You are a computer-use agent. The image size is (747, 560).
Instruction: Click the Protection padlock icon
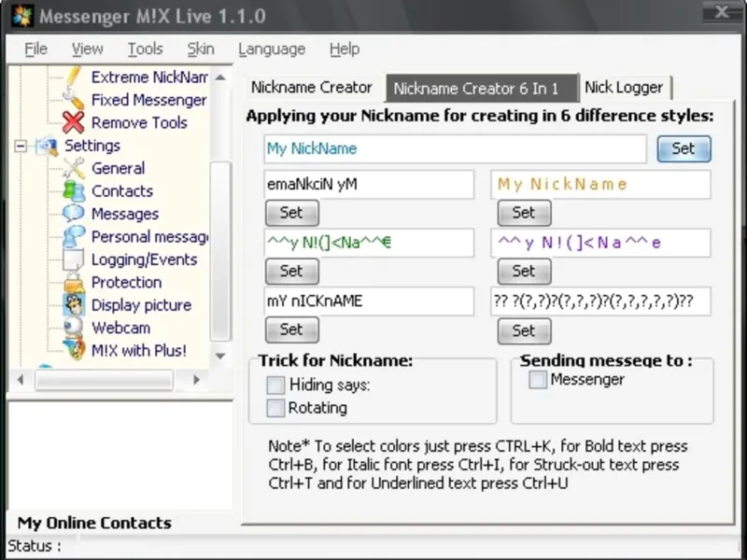coord(74,282)
